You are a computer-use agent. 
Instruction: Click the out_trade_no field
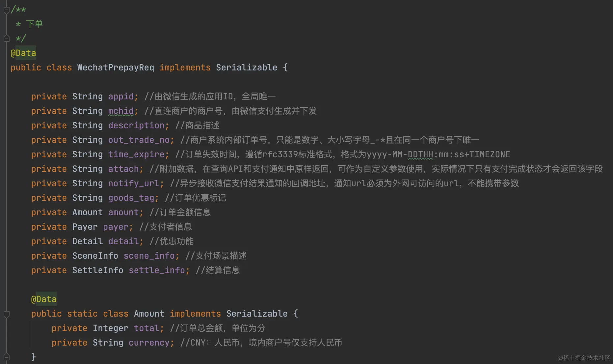point(139,140)
